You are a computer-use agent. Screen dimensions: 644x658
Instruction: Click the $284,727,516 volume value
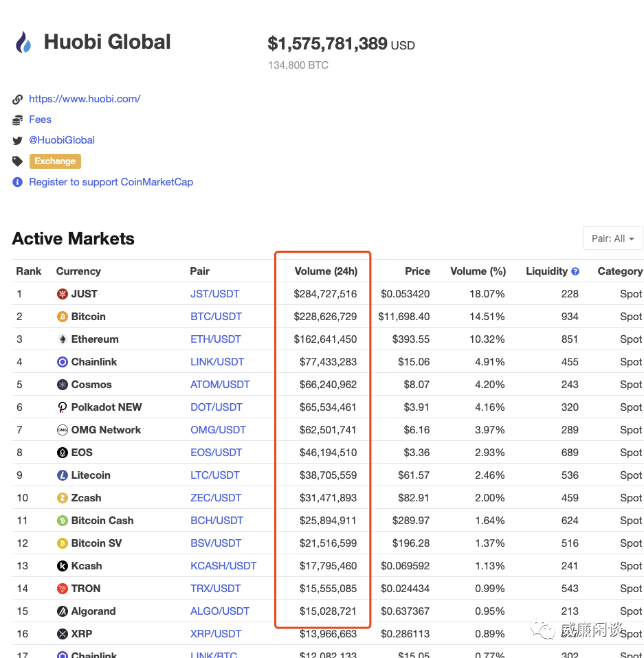point(325,294)
